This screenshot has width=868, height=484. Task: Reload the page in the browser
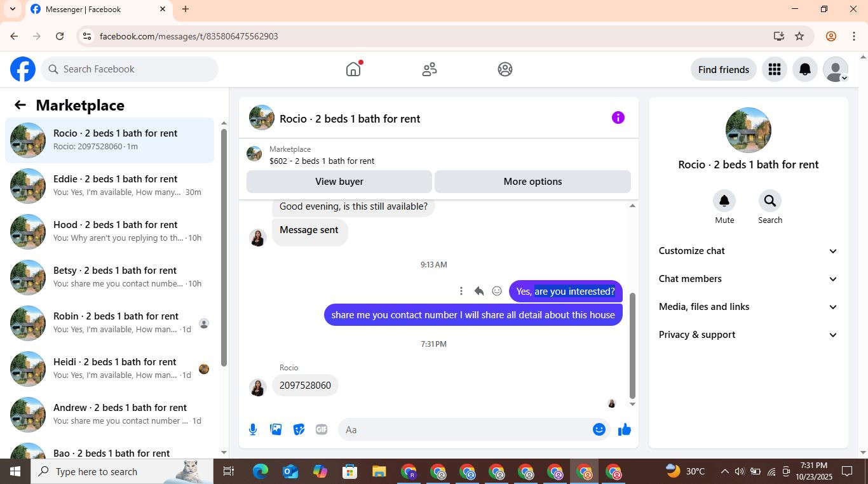tap(60, 36)
